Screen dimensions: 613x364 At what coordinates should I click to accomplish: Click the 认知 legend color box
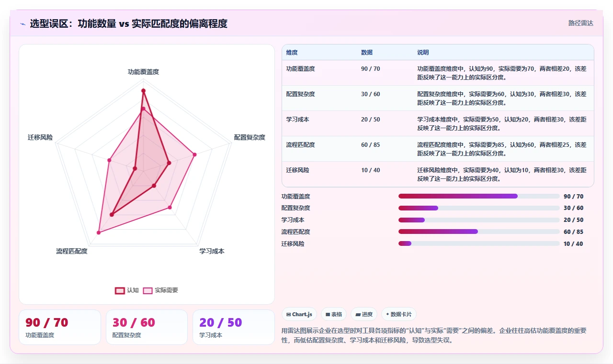[119, 290]
